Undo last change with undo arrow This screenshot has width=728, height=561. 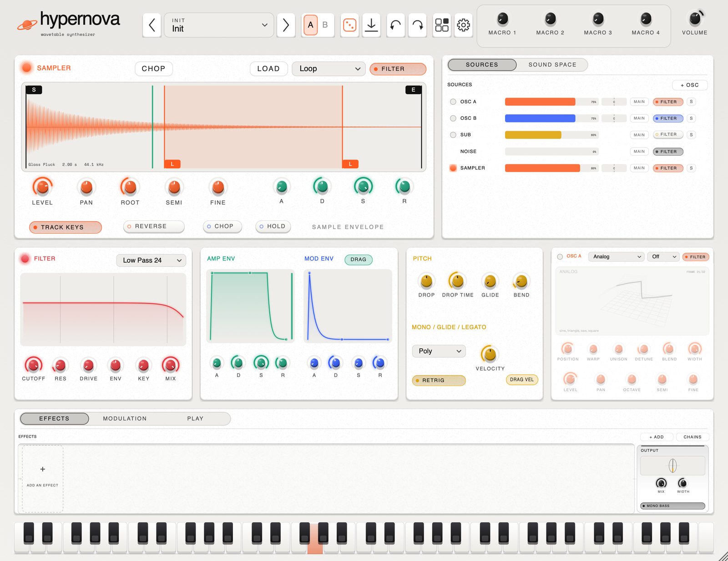pyautogui.click(x=395, y=25)
